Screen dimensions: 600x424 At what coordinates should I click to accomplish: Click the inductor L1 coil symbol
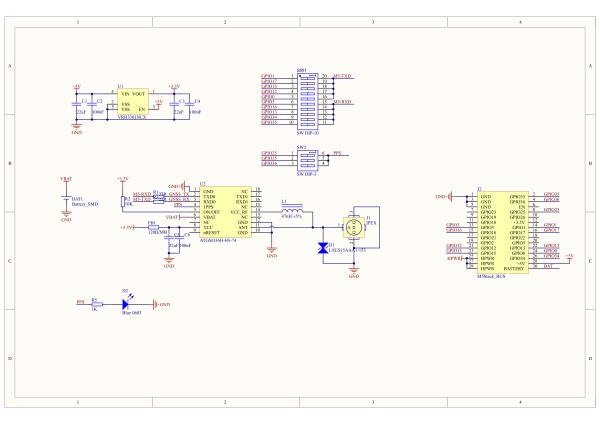291,211
